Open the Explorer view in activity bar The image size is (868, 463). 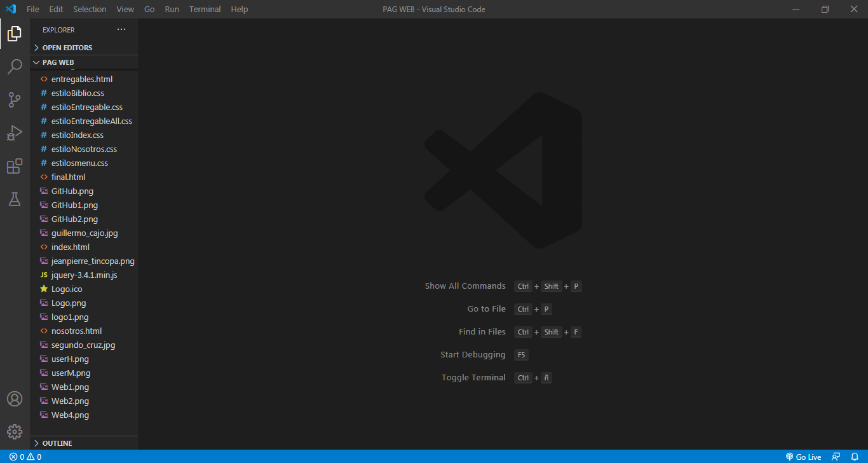pos(15,34)
